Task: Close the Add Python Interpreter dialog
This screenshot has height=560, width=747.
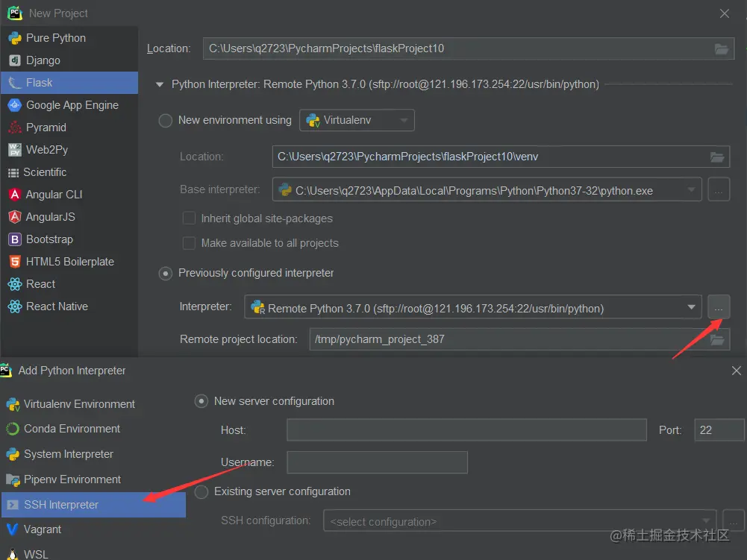Action: (736, 371)
